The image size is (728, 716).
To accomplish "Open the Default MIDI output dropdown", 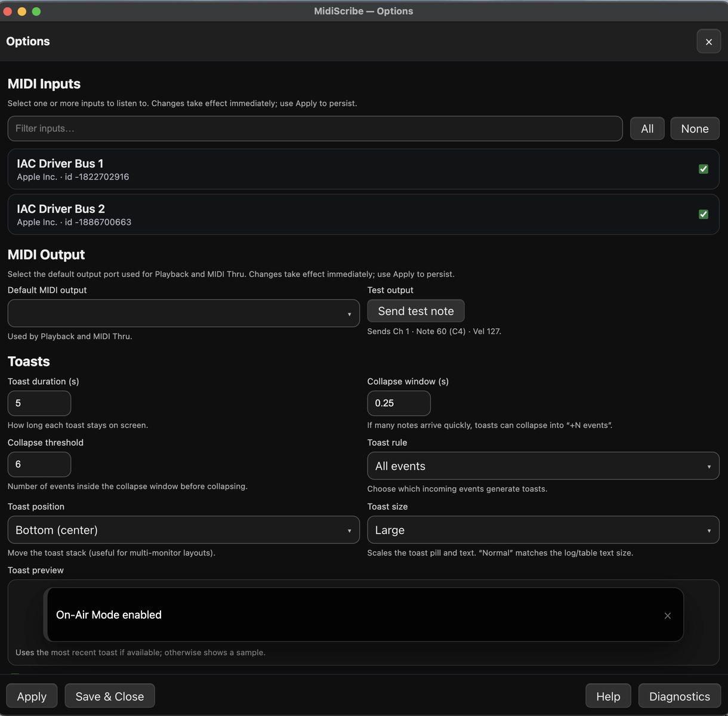I will tap(183, 313).
